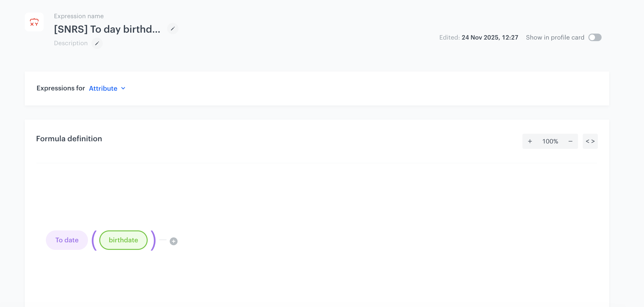Viewport: 644px width, 307px height.
Task: Edit the description with pencil icon
Action: (97, 43)
